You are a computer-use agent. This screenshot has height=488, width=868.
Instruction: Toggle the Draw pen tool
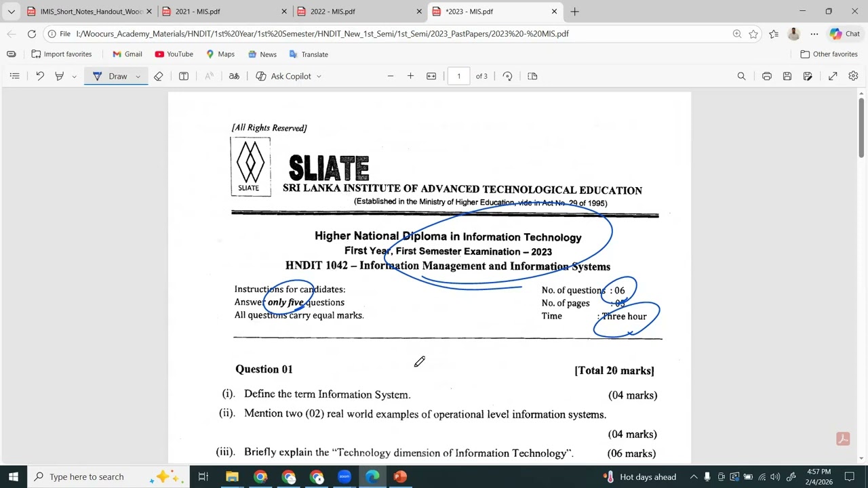110,76
